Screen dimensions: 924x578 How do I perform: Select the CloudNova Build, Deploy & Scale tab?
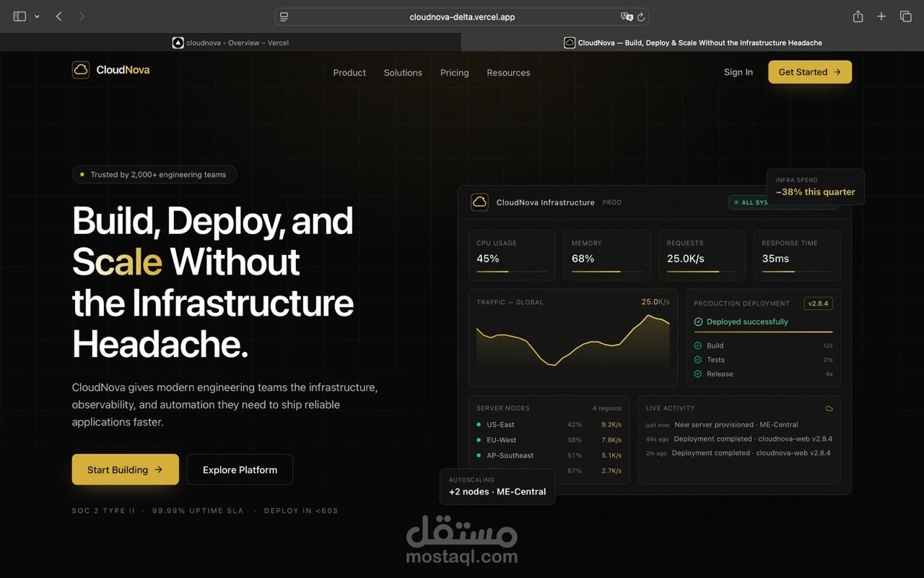(x=693, y=43)
